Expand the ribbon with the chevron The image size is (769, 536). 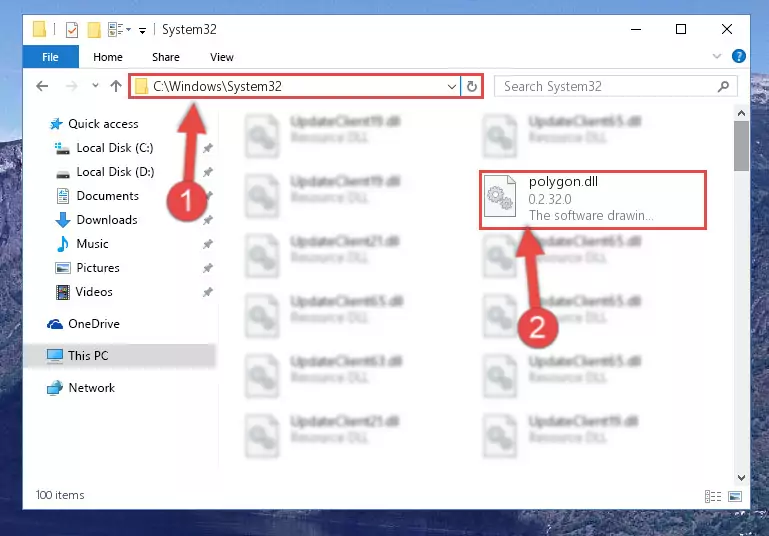coord(717,56)
